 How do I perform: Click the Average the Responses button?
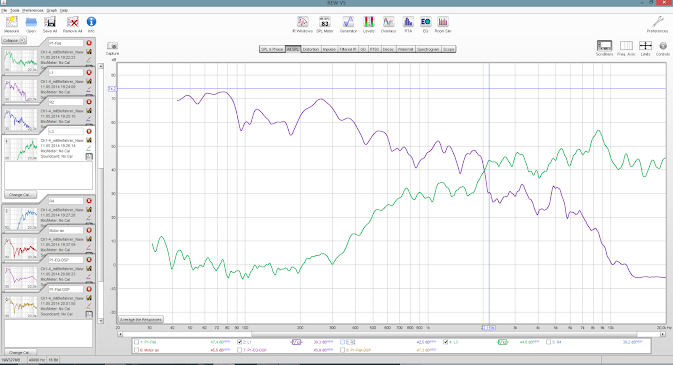141,319
